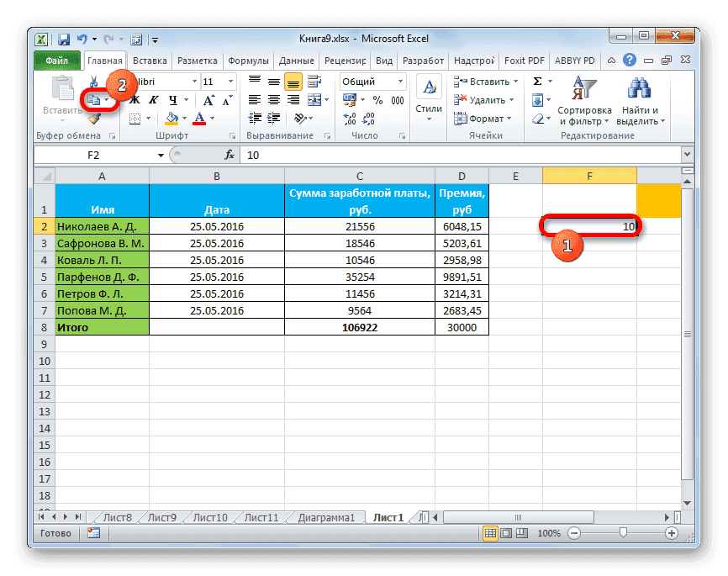Click the Copy icon in clipboard group
728x576 pixels.
(94, 99)
